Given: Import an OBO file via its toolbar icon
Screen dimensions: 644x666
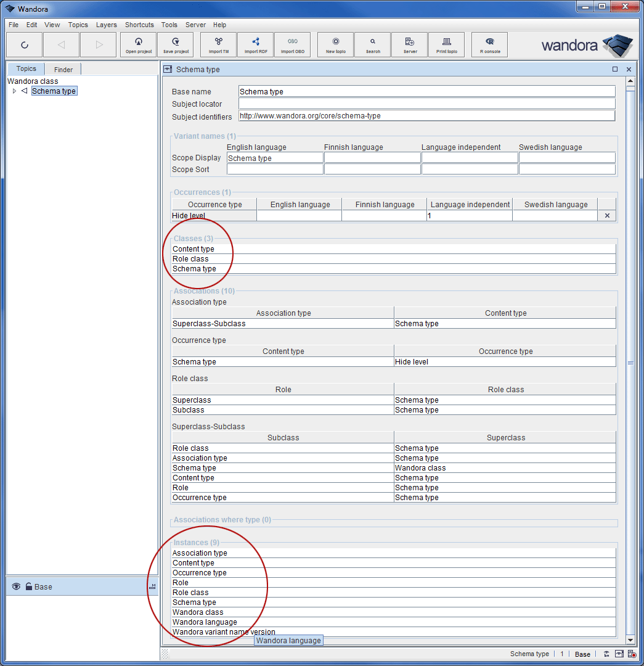Looking at the screenshot, I should coord(292,44).
